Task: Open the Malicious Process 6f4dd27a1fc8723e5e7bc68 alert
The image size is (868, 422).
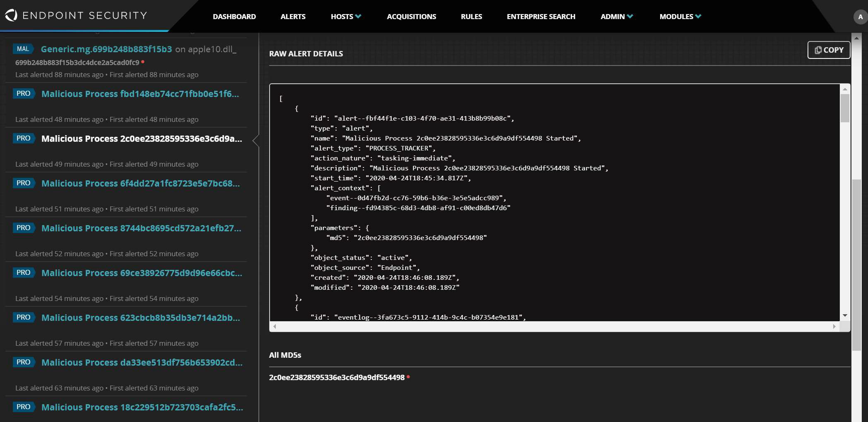Action: (x=140, y=183)
